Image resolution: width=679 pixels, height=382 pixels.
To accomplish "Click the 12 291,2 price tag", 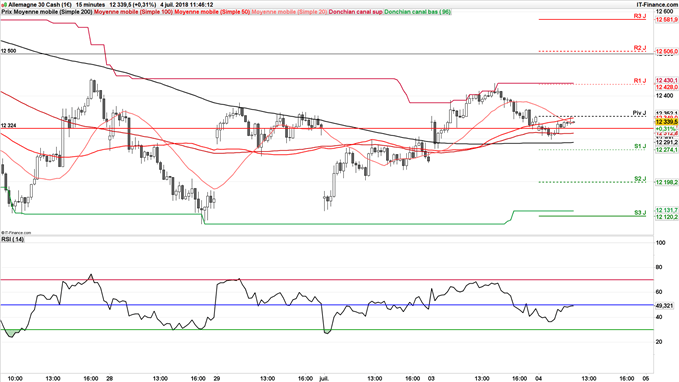I will point(666,142).
